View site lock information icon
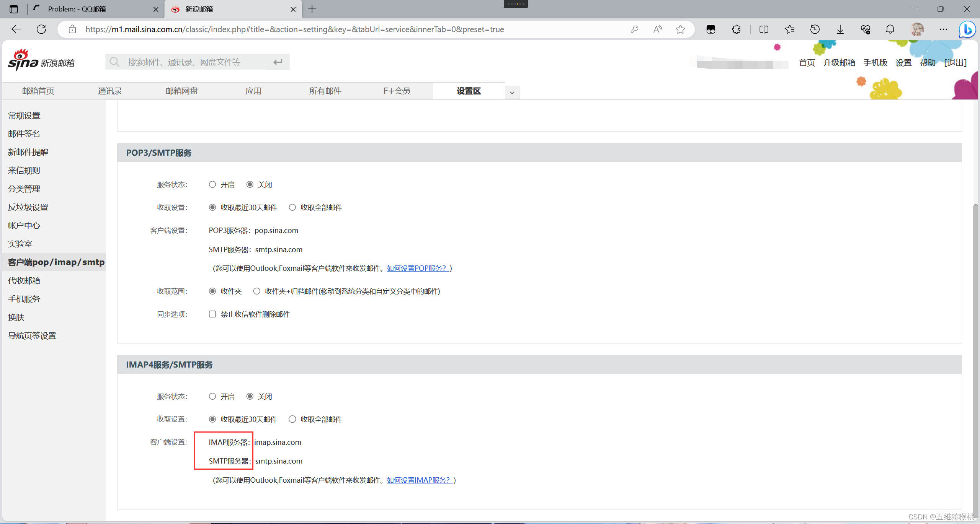 72,29
